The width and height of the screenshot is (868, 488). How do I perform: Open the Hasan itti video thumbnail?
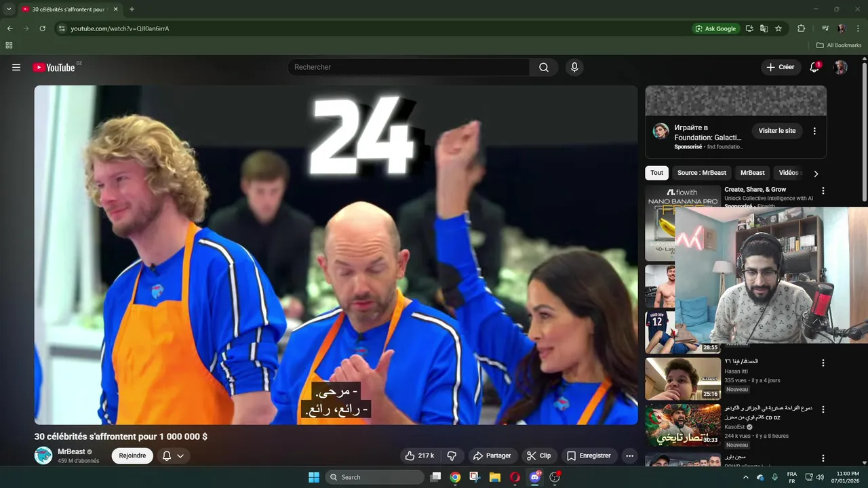683,379
